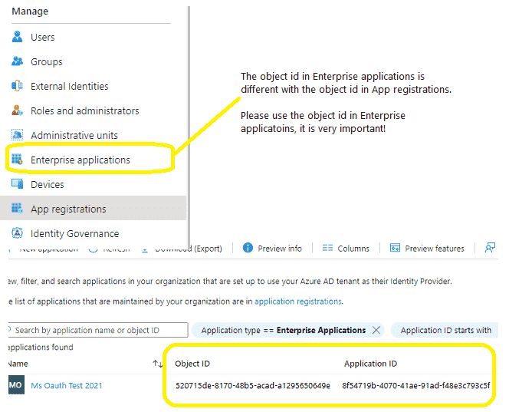Open Devices menu item
This screenshot has width=532, height=412.
[48, 184]
